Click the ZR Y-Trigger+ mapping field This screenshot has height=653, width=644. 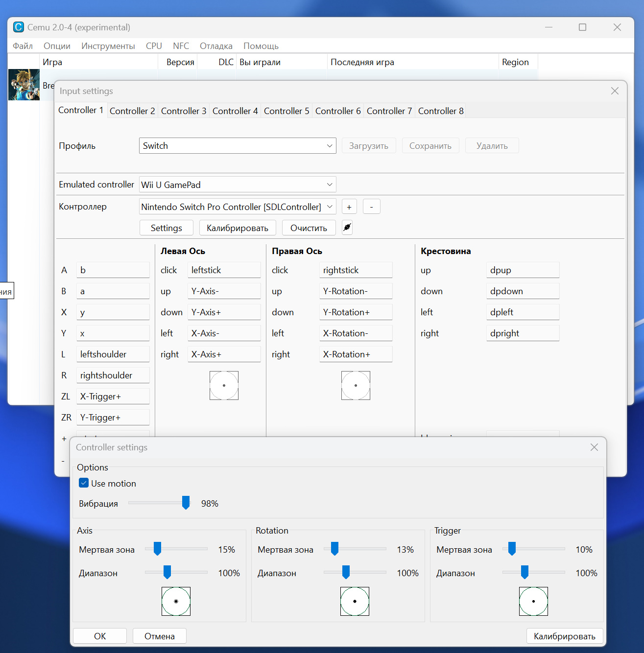(x=113, y=417)
